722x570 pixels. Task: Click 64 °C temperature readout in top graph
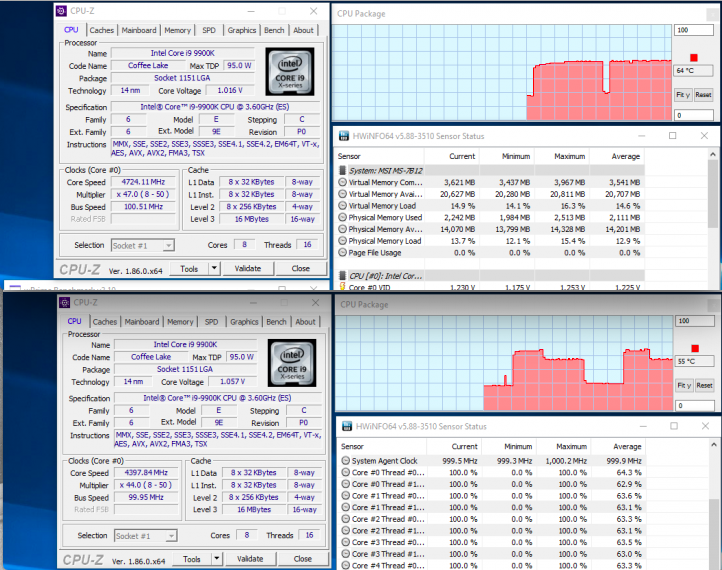coord(694,70)
